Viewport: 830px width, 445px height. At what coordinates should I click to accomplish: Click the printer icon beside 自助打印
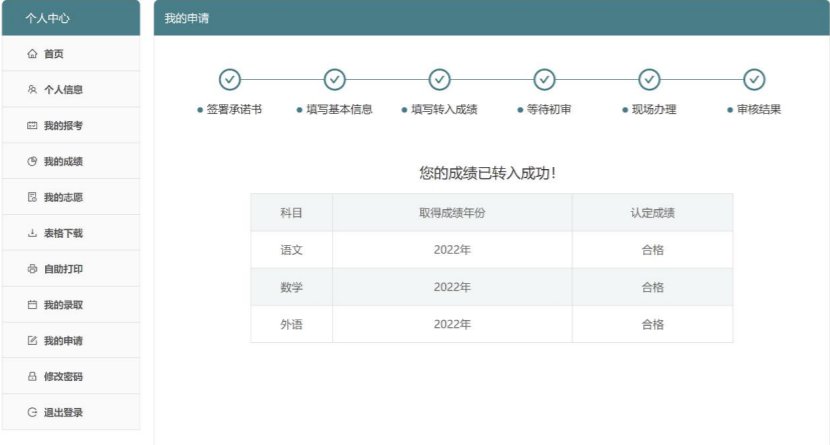pyautogui.click(x=32, y=270)
